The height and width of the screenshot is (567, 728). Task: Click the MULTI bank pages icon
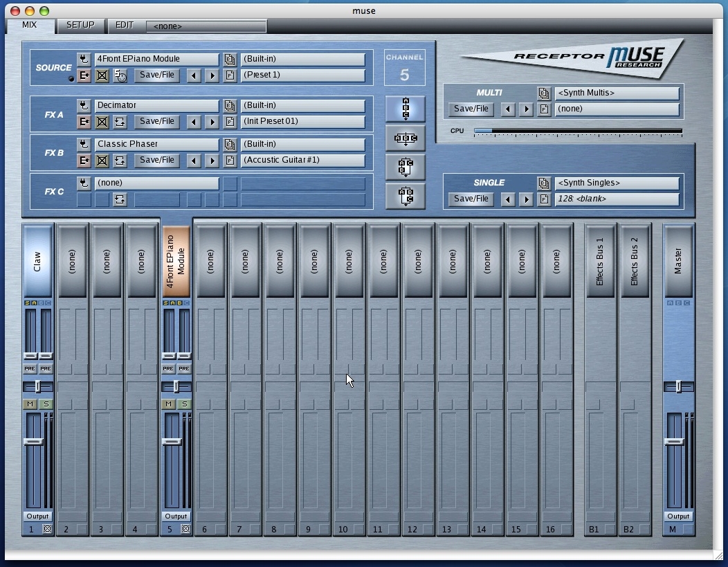544,93
